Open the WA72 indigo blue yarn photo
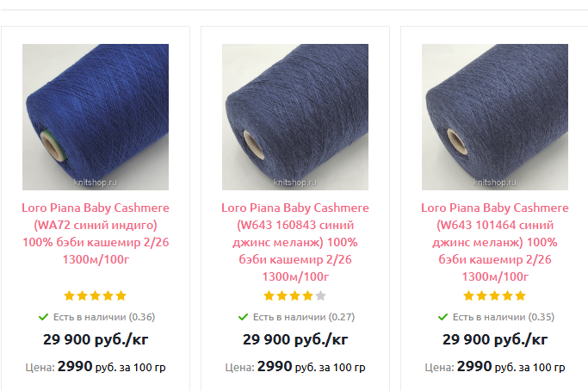 (x=95, y=117)
